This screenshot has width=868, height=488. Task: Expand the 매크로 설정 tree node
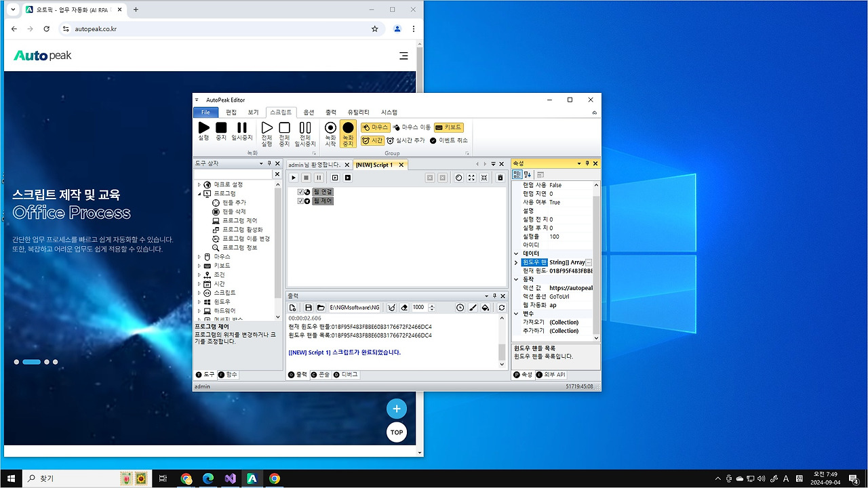[199, 184]
